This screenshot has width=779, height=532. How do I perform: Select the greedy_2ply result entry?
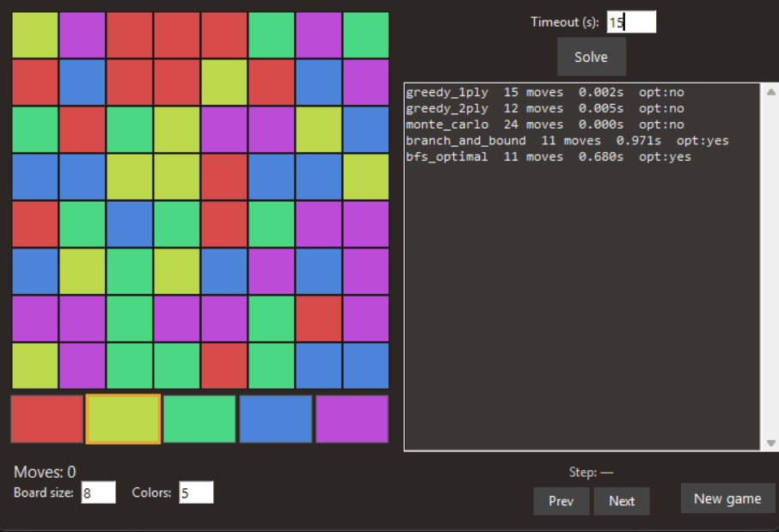click(544, 108)
